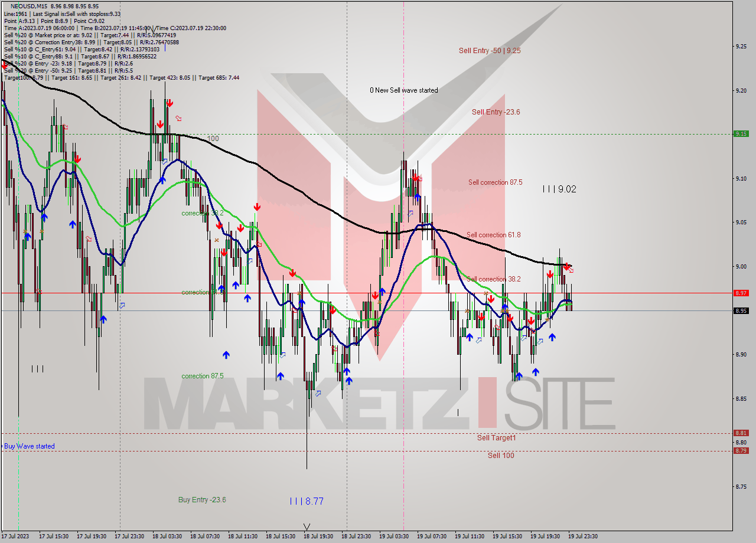Click the red 8.79 price tag
This screenshot has width=756, height=543.
click(741, 450)
